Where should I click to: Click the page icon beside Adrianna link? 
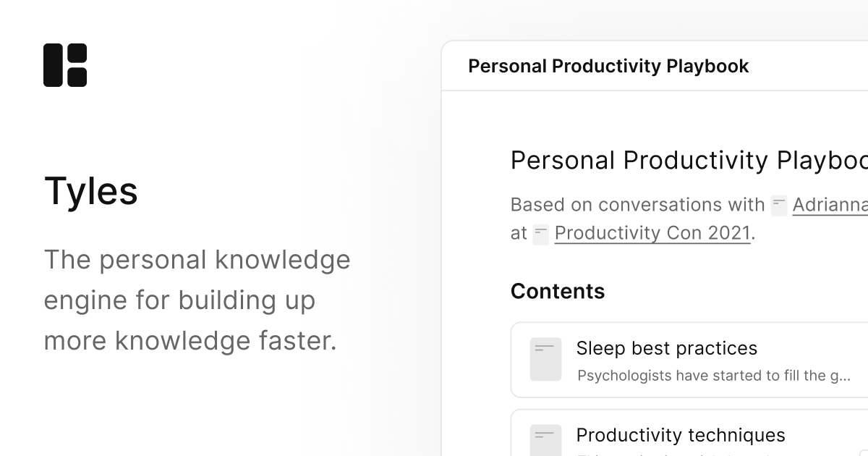(x=779, y=206)
